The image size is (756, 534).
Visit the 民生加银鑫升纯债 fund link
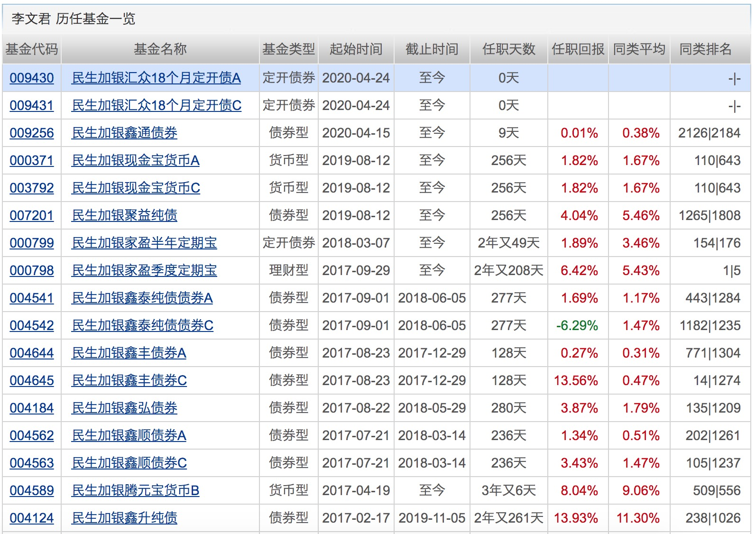pos(125,518)
